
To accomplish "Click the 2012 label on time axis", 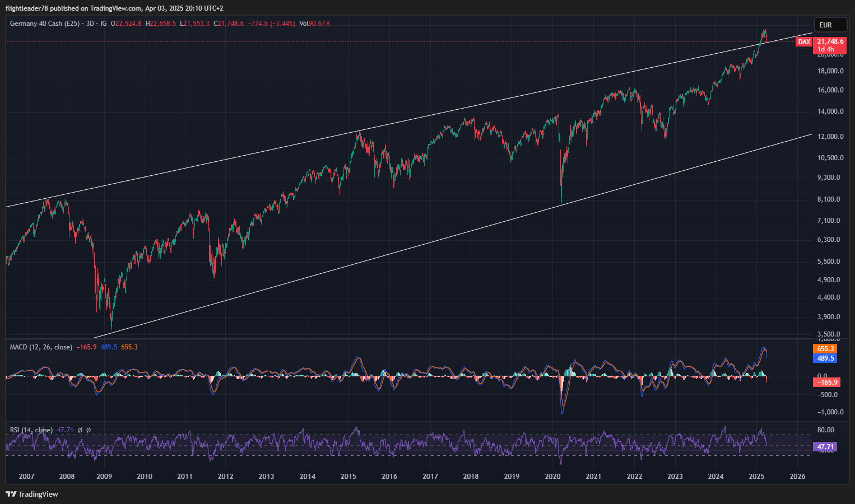I will 225,477.
